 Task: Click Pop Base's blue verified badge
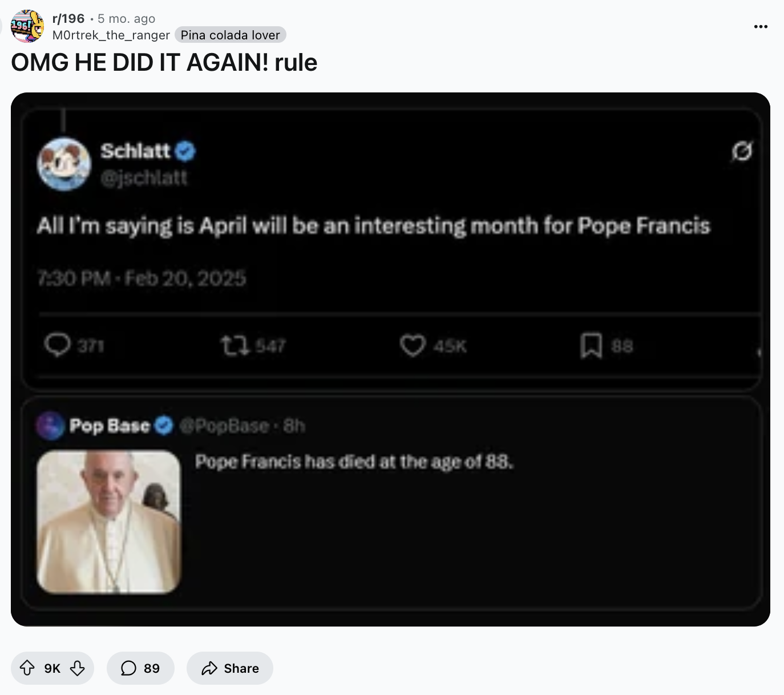[x=164, y=426]
